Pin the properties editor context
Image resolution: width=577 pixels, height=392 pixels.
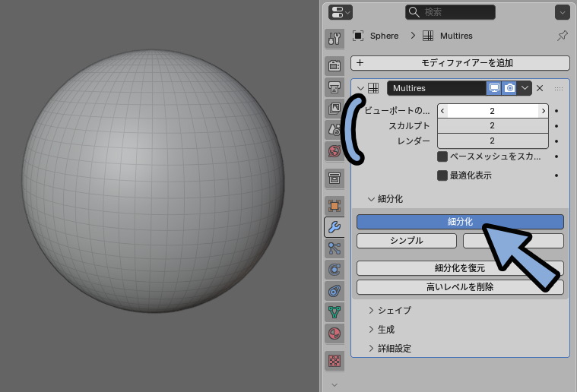click(562, 36)
